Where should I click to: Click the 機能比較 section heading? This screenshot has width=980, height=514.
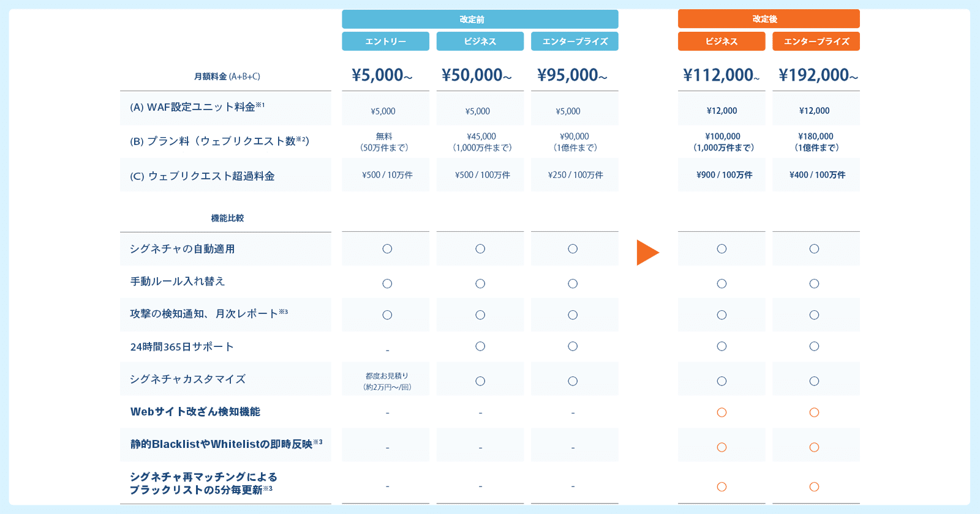[x=227, y=218]
